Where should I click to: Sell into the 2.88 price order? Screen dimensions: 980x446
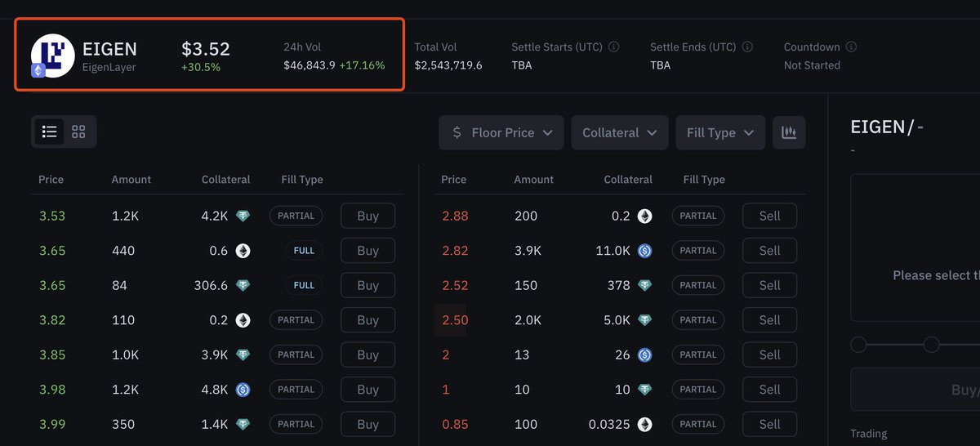769,216
